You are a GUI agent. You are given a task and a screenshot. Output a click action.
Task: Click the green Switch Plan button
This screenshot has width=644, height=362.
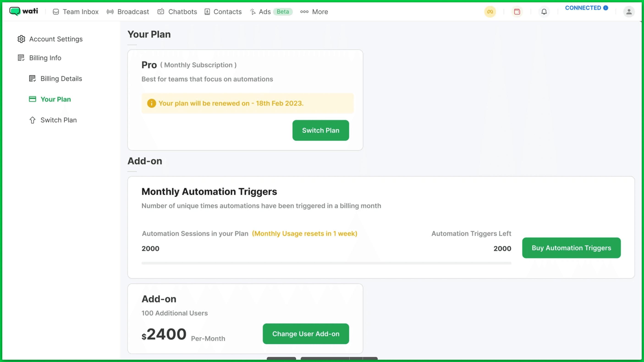(321, 130)
